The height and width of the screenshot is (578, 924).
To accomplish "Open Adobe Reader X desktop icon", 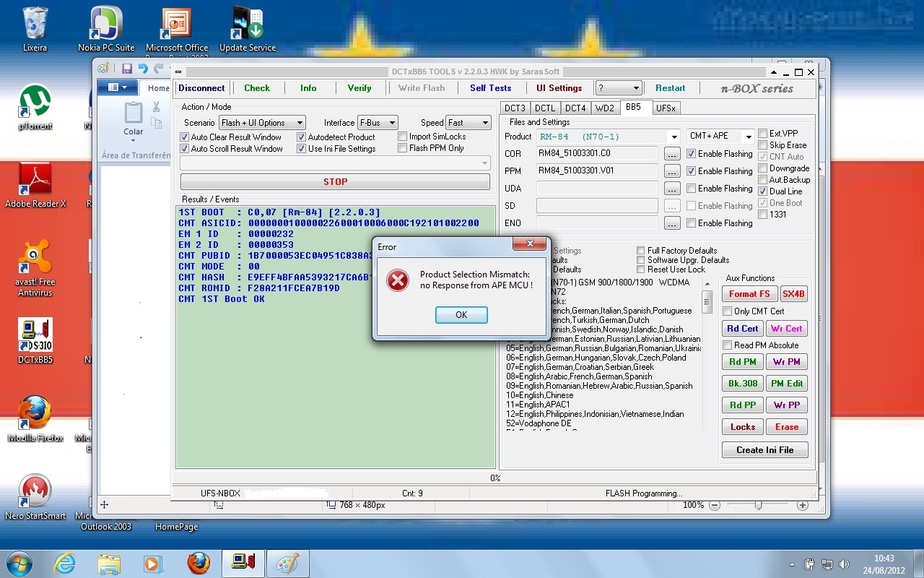I will point(35,185).
